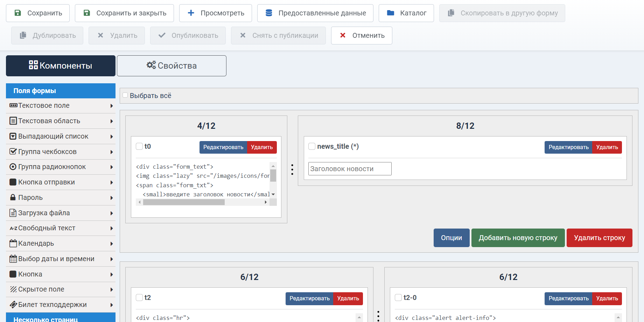
Task: Click the ticket icon beside Билет техподдержки
Action: click(13, 304)
